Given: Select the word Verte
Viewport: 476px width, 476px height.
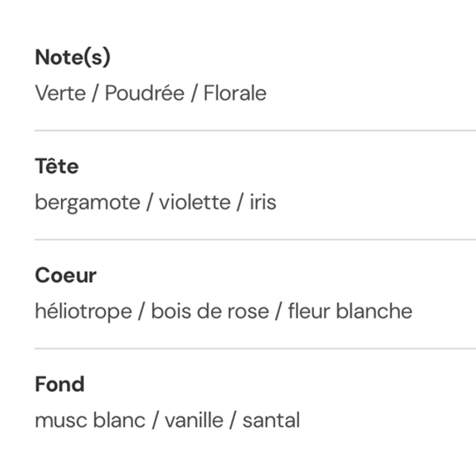Looking at the screenshot, I should (x=59, y=94).
